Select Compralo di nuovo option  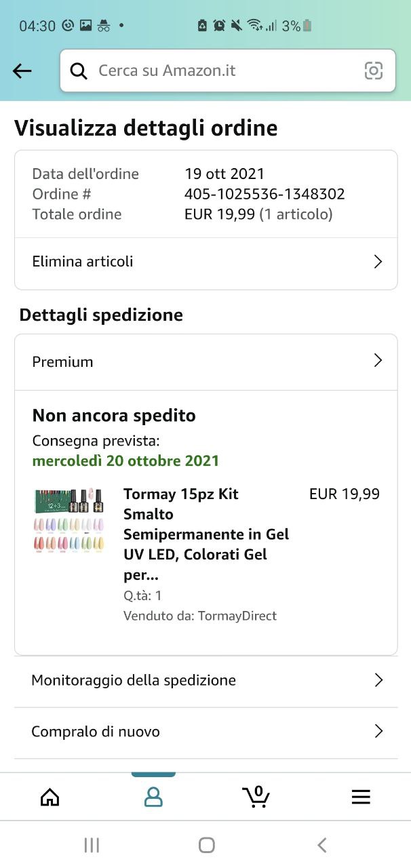tap(96, 732)
